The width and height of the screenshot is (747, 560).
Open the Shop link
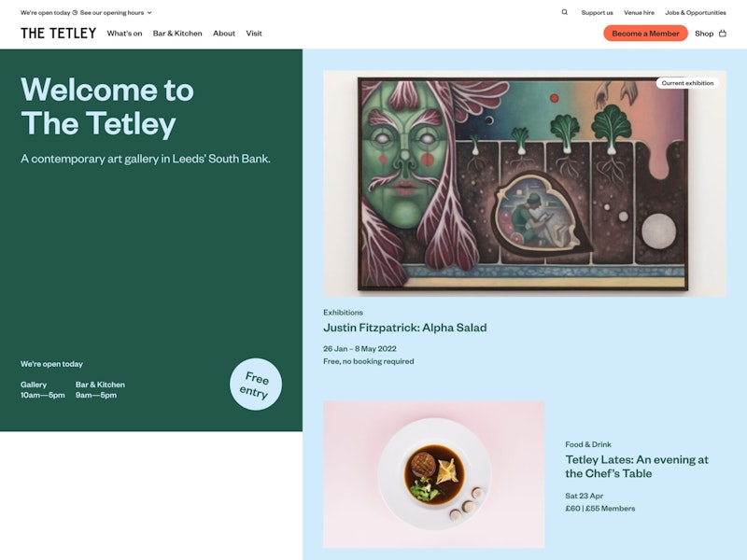coord(704,34)
